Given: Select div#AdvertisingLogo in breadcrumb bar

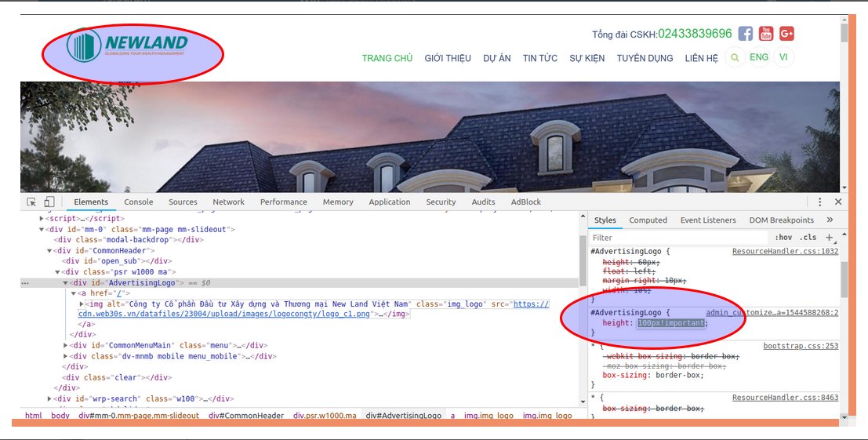Looking at the screenshot, I should tap(404, 415).
